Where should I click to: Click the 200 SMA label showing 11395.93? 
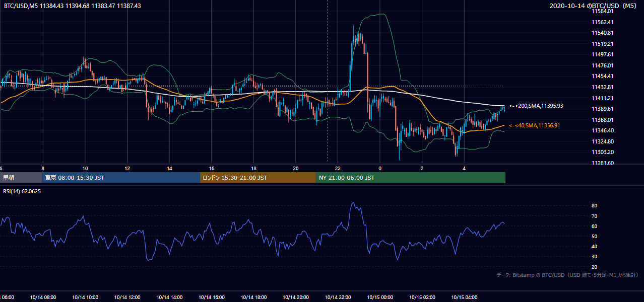pyautogui.click(x=536, y=106)
